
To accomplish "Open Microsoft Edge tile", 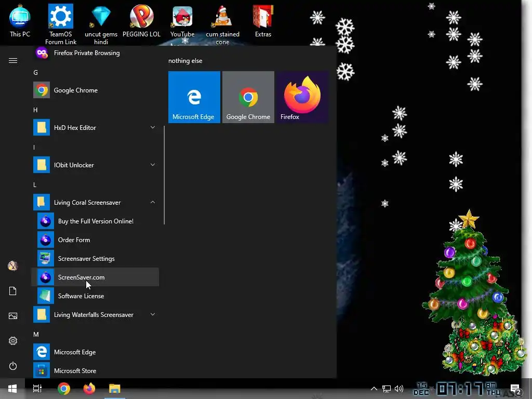I will [x=194, y=97].
